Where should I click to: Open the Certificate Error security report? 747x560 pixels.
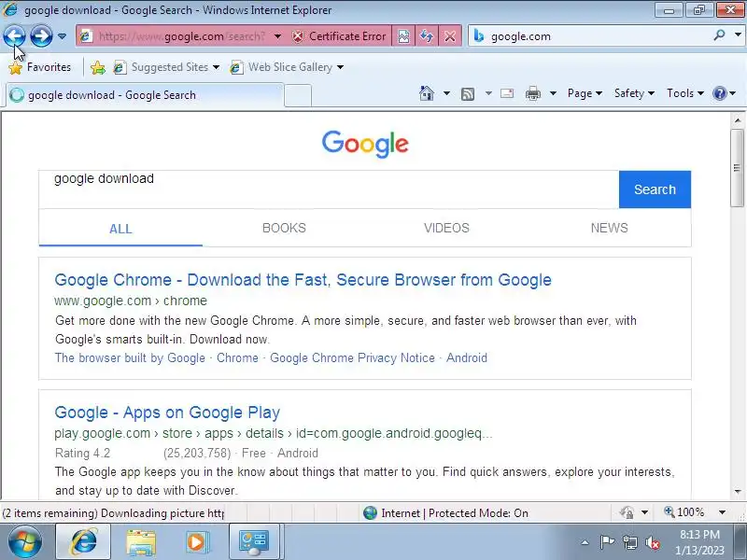(339, 36)
